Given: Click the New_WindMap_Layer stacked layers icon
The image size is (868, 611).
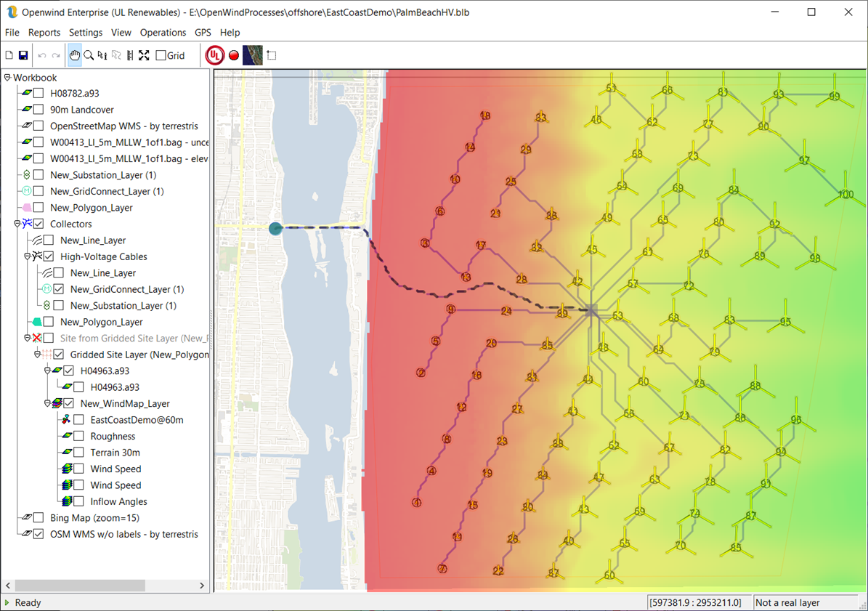Looking at the screenshot, I should 57,403.
